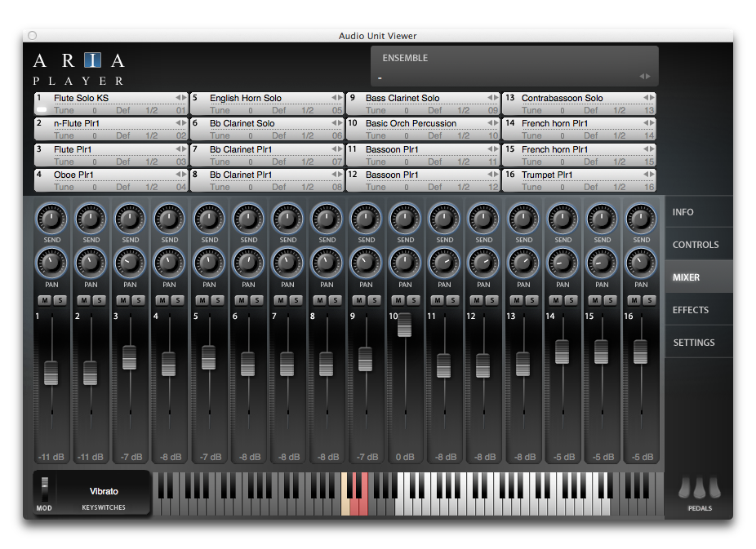Image resolution: width=756 pixels, height=549 pixels.
Task: Open instrument arrows for Flute Solo KS
Action: click(180, 98)
